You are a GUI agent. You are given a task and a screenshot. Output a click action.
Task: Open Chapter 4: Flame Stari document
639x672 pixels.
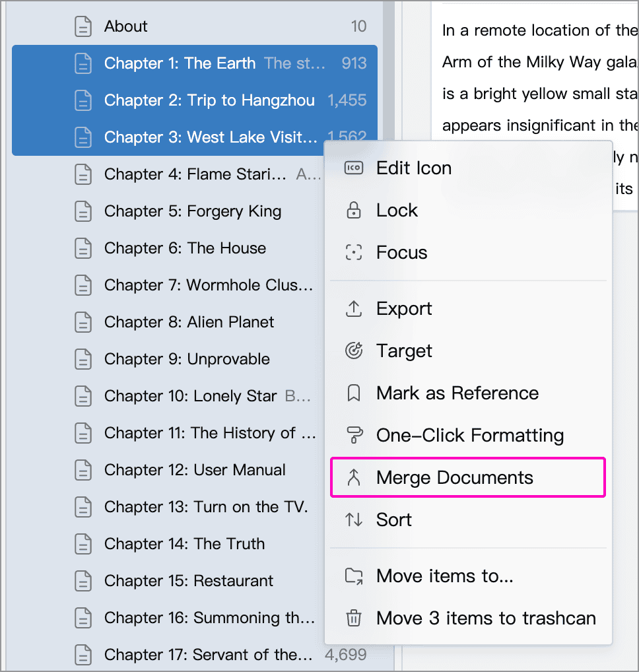[x=168, y=174]
